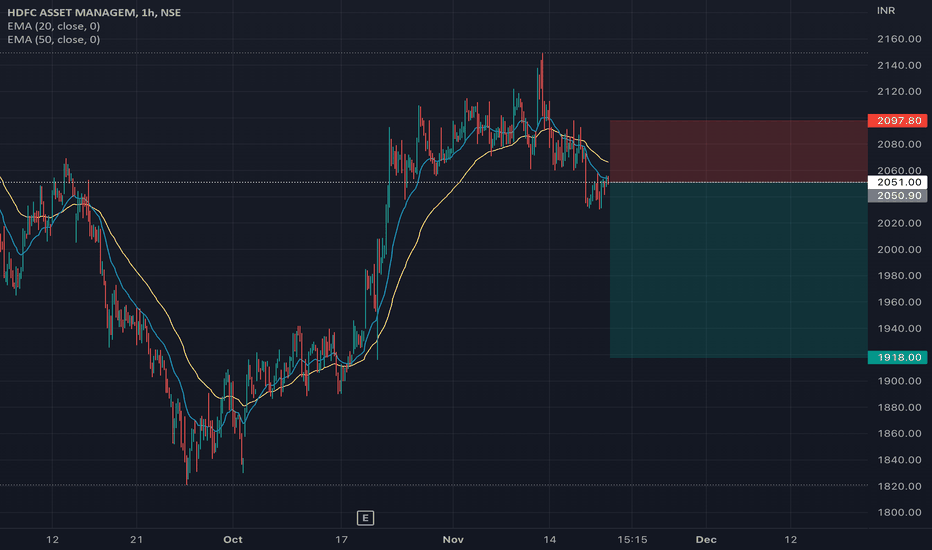Click the Nov label on time axis
932x550 pixels.
coord(453,540)
